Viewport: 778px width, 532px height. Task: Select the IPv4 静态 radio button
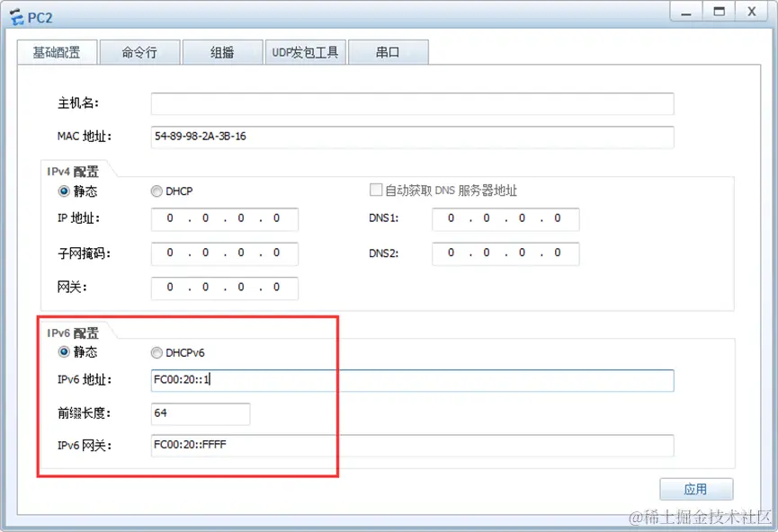[64, 191]
